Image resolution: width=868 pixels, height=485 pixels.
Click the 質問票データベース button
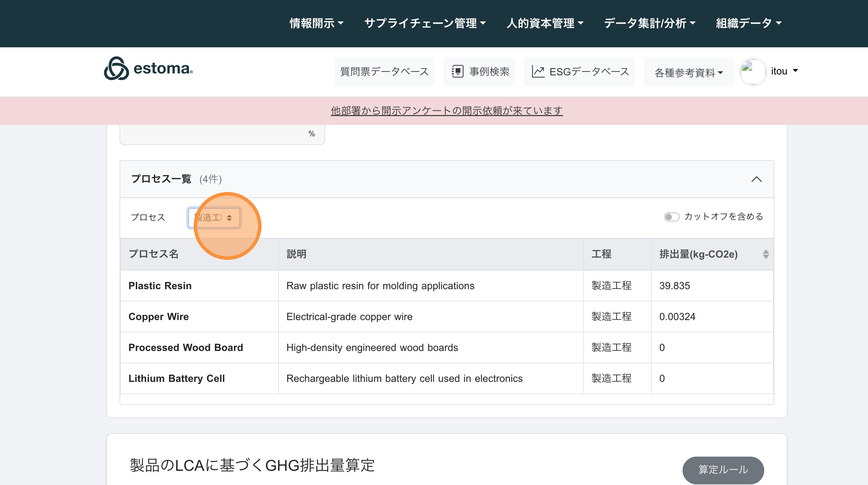384,72
